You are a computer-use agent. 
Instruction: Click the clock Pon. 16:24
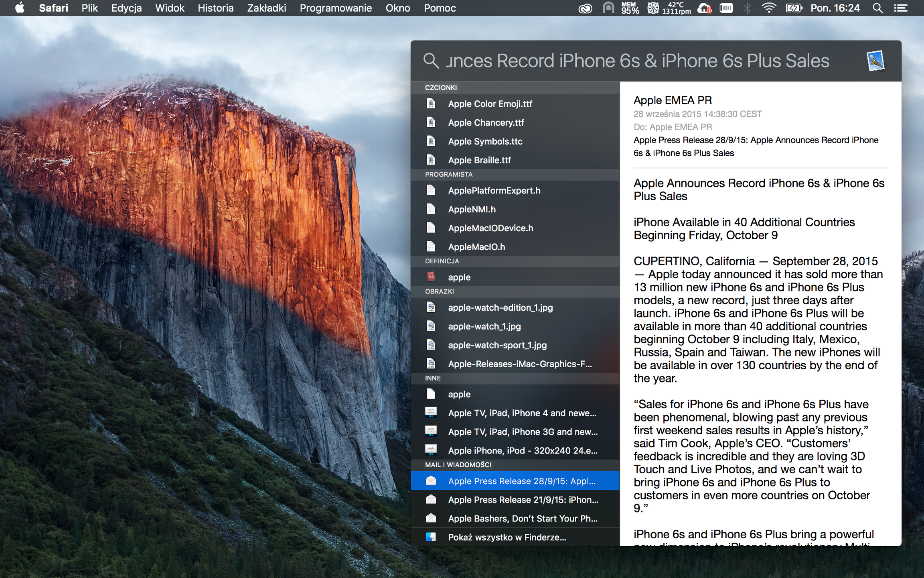tap(835, 8)
